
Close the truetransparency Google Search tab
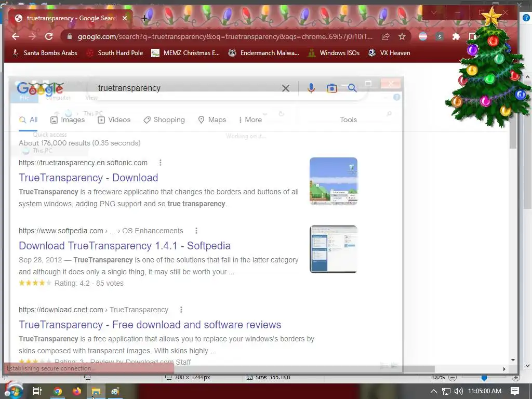[125, 18]
